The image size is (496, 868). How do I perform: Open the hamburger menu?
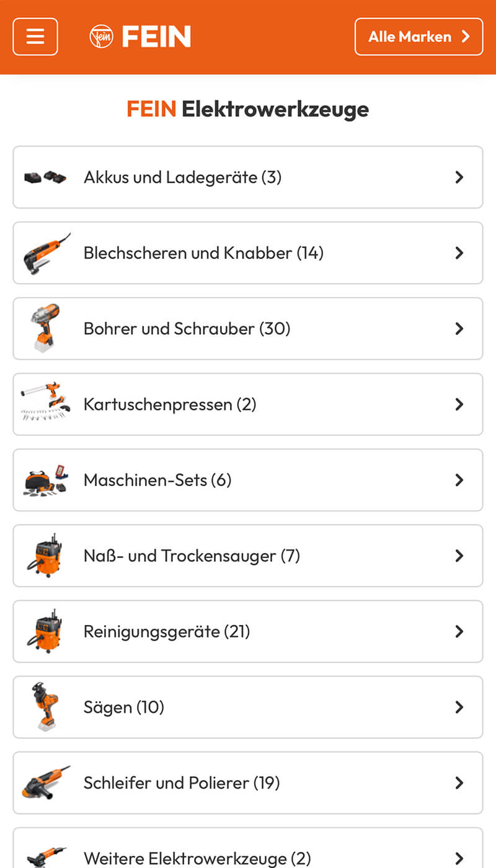[x=35, y=37]
